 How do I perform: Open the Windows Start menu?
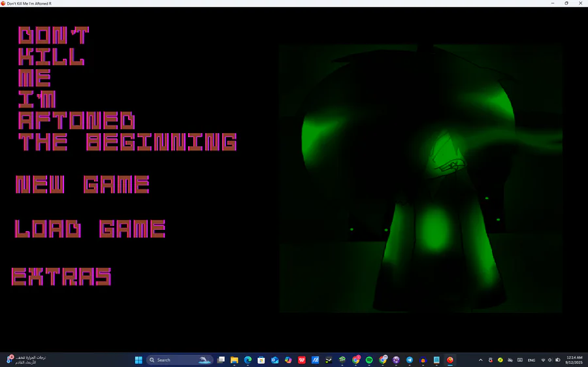tap(139, 360)
